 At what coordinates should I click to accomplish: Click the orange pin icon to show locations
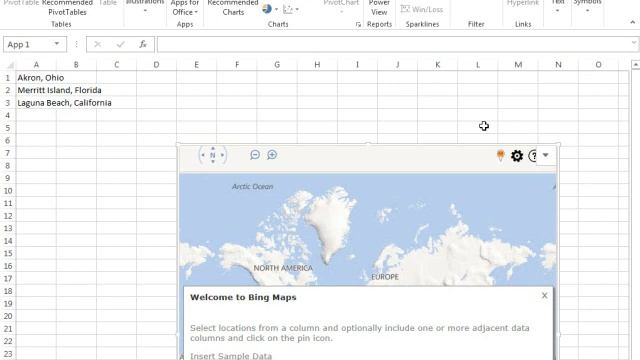point(500,156)
